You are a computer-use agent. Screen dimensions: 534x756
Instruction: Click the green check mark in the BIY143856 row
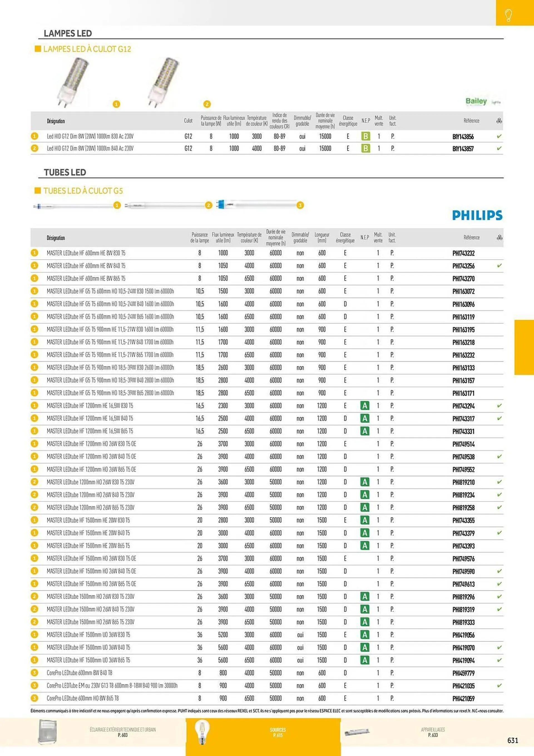pyautogui.click(x=499, y=136)
